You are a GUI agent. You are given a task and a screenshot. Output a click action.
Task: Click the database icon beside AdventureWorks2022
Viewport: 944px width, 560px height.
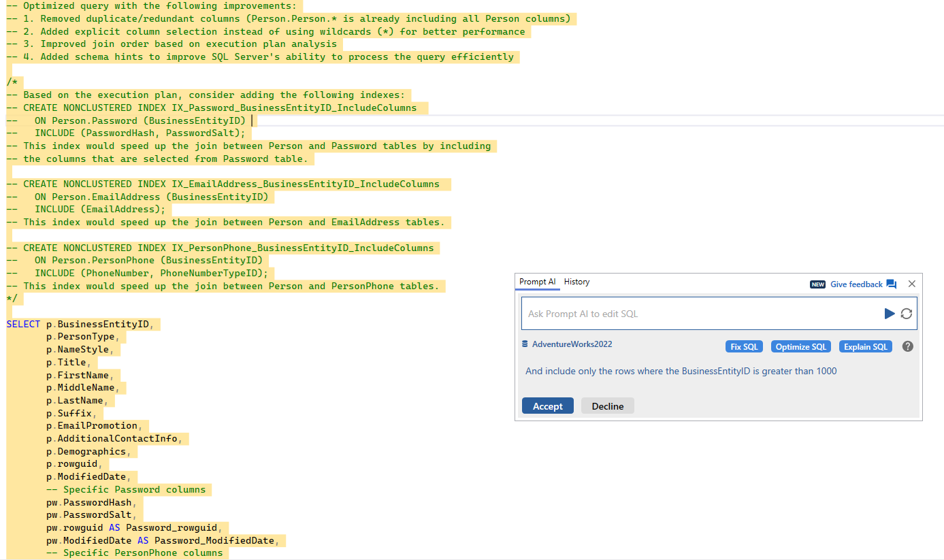[x=525, y=344]
